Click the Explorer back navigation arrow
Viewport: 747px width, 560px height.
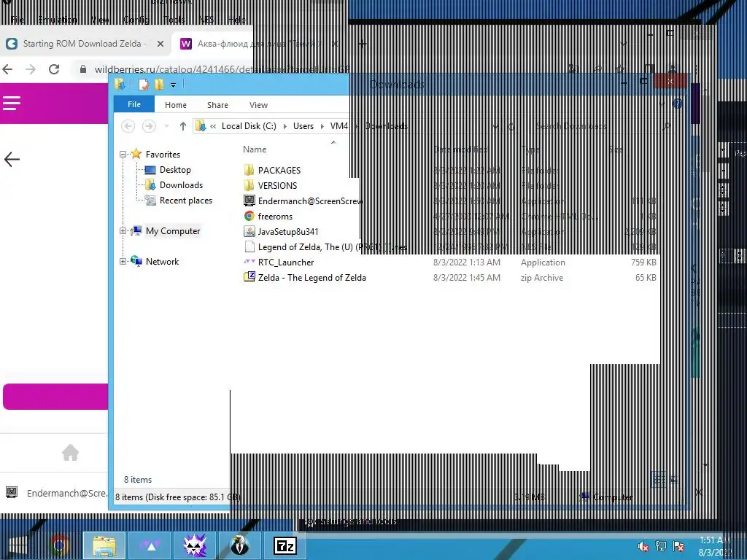pyautogui.click(x=128, y=126)
